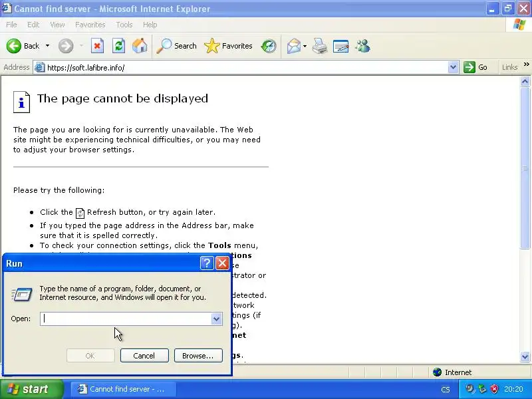
Task: Click the grey Forward arrow button
Action: [x=65, y=46]
